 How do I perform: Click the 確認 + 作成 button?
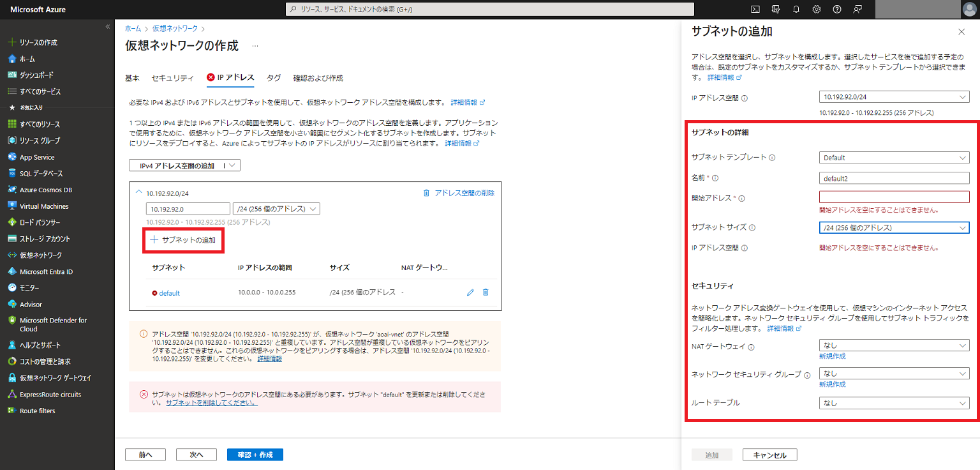pyautogui.click(x=255, y=454)
